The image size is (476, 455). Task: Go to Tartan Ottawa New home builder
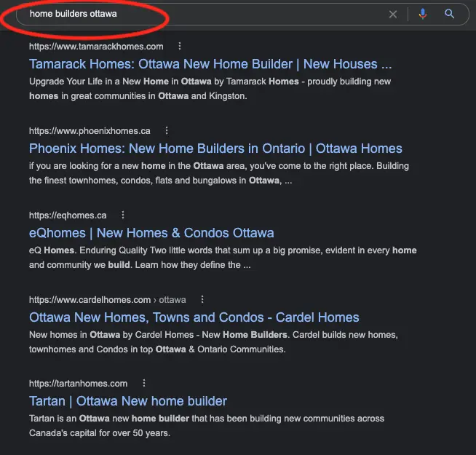tap(128, 401)
